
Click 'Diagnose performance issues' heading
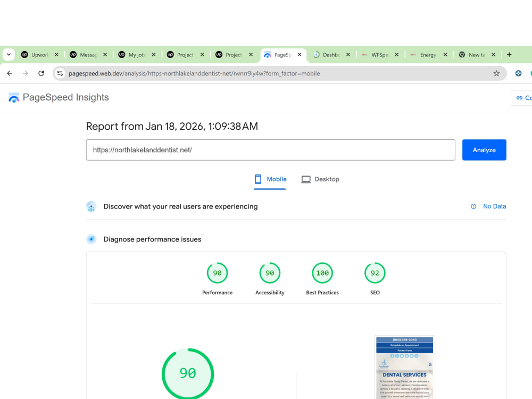[x=152, y=239]
